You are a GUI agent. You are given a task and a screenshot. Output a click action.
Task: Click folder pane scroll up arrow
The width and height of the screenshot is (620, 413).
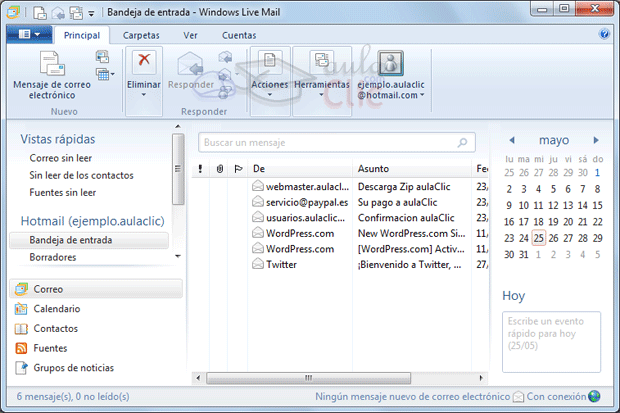(178, 127)
